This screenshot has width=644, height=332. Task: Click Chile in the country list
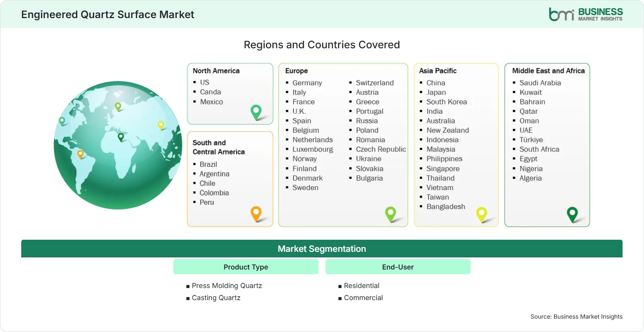tap(207, 183)
